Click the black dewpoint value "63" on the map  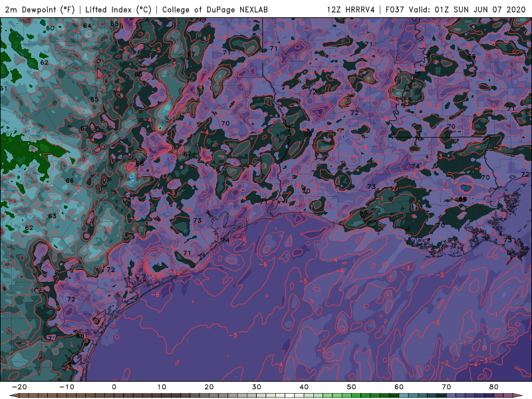pyautogui.click(x=52, y=215)
